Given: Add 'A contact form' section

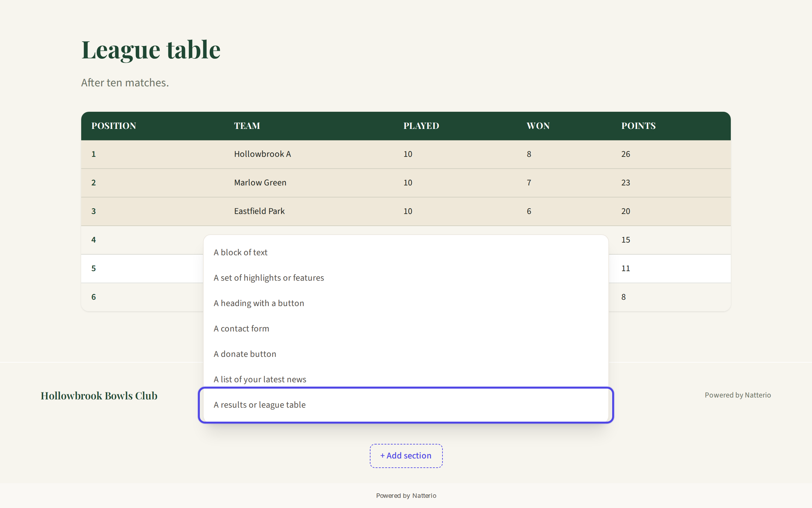Looking at the screenshot, I should (406, 329).
